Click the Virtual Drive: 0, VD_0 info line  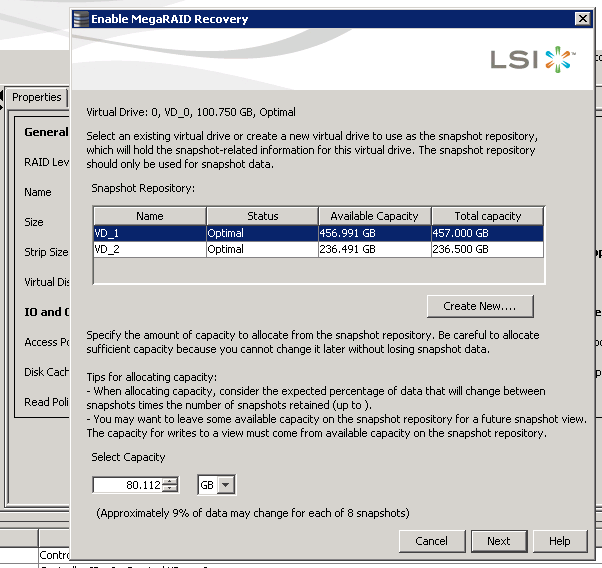(191, 112)
